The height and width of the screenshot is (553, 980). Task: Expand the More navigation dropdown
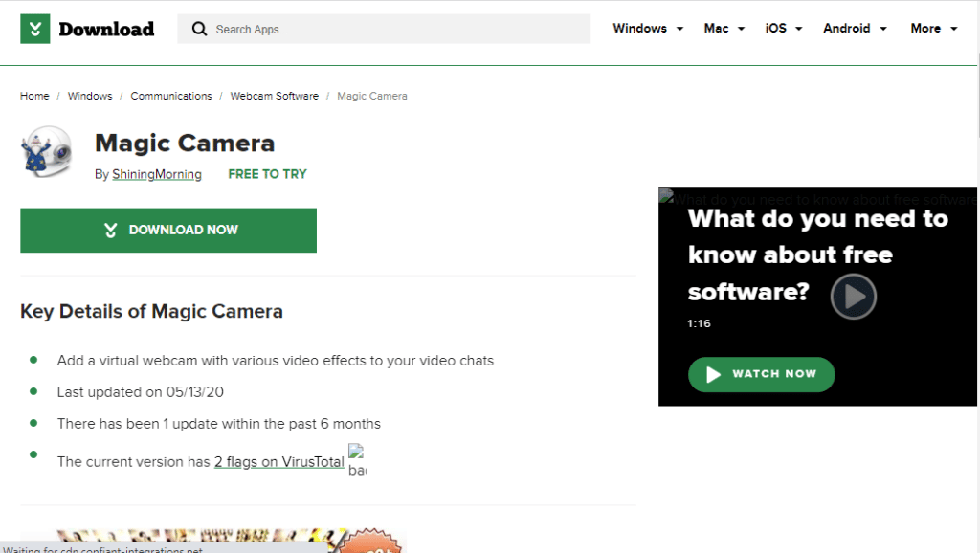[x=933, y=28]
